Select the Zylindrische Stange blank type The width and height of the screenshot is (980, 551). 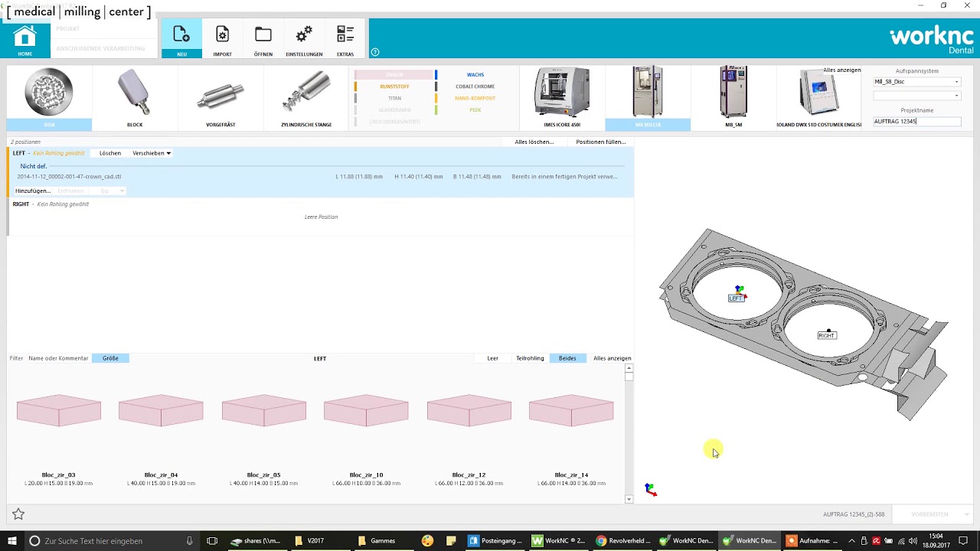tap(306, 98)
